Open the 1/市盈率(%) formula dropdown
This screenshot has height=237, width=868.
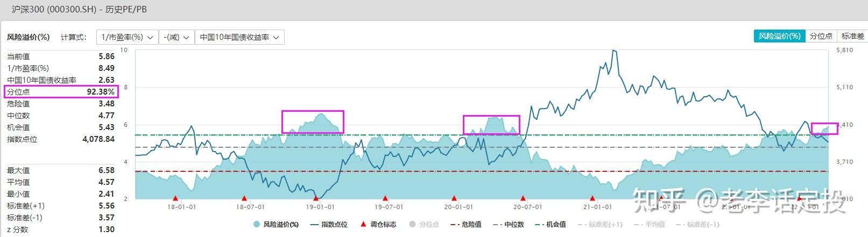(128, 37)
